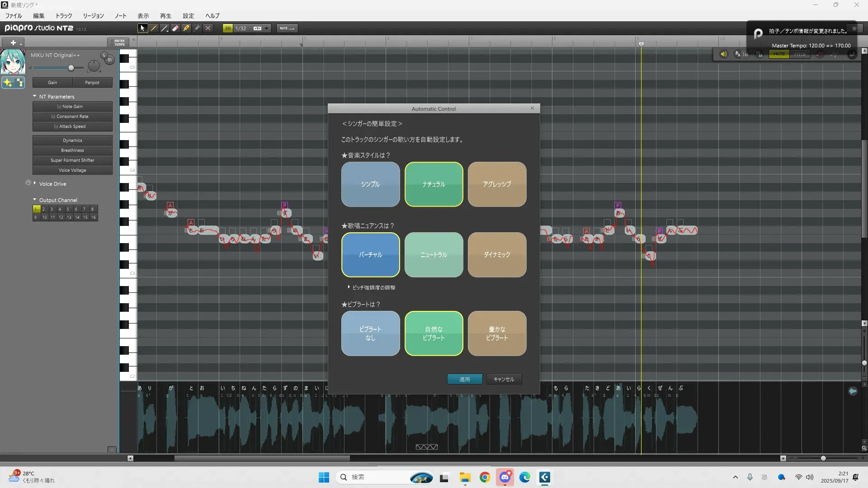Open the トラック menu
Viewport: 868px width, 488px height.
click(x=64, y=16)
